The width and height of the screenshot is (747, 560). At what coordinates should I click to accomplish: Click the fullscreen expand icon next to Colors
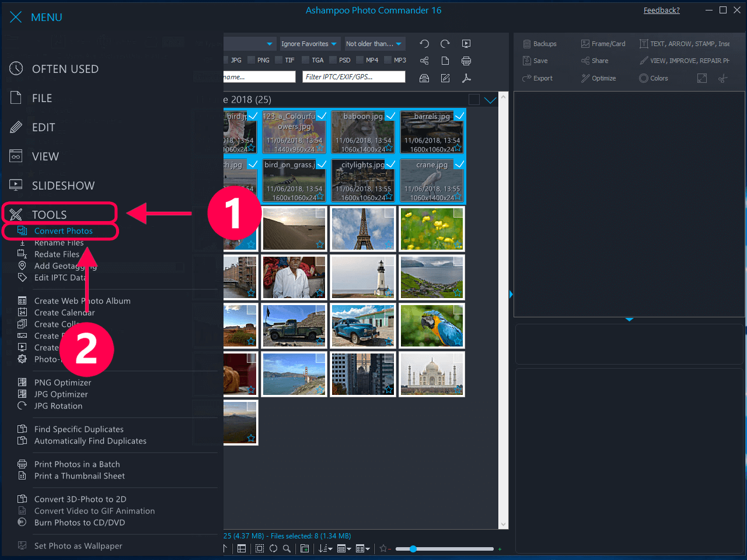click(x=702, y=78)
